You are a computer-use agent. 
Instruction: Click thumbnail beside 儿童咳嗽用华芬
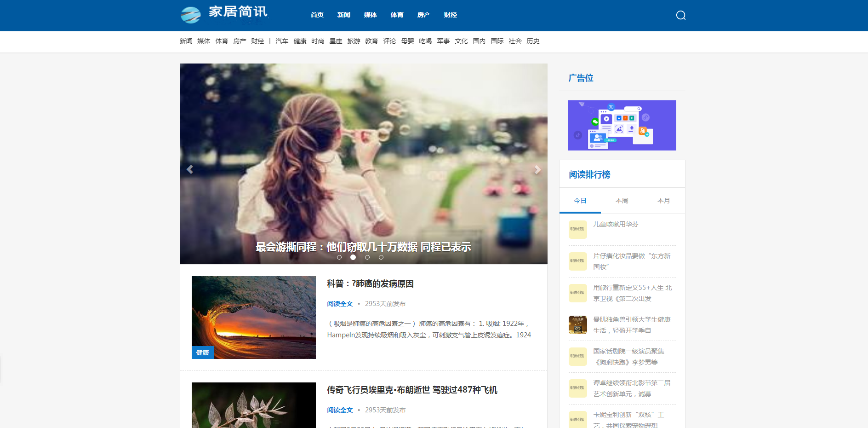pos(578,229)
